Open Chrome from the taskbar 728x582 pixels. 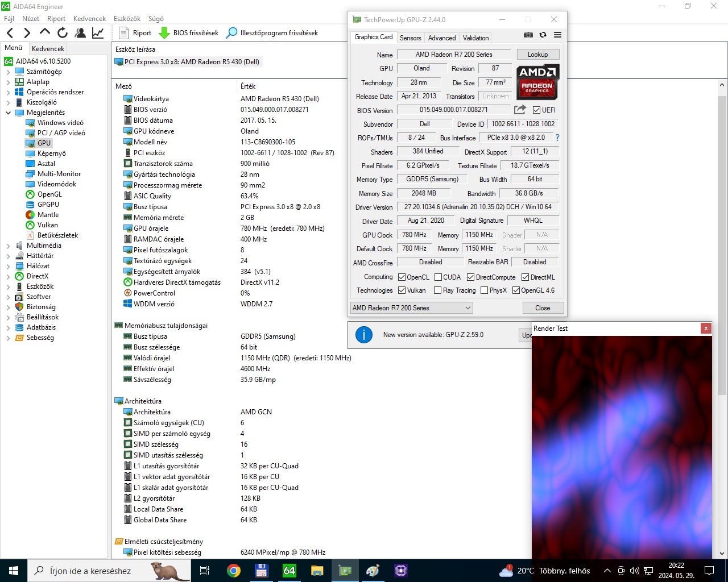point(233,571)
